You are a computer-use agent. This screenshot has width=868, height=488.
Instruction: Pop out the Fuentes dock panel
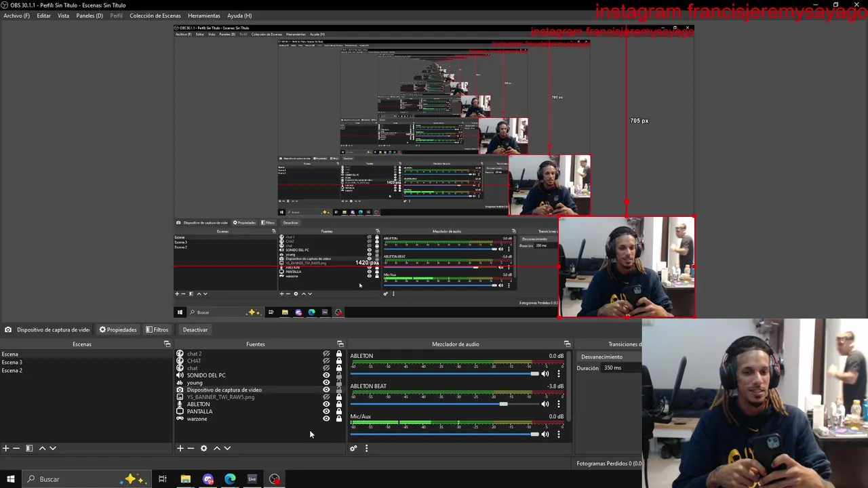(340, 344)
